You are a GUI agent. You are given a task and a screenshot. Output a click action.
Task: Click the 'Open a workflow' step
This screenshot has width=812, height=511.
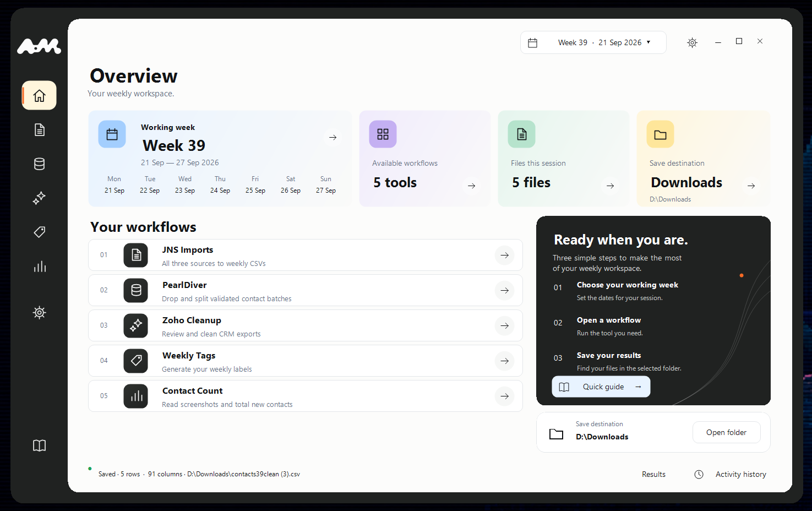pyautogui.click(x=609, y=320)
